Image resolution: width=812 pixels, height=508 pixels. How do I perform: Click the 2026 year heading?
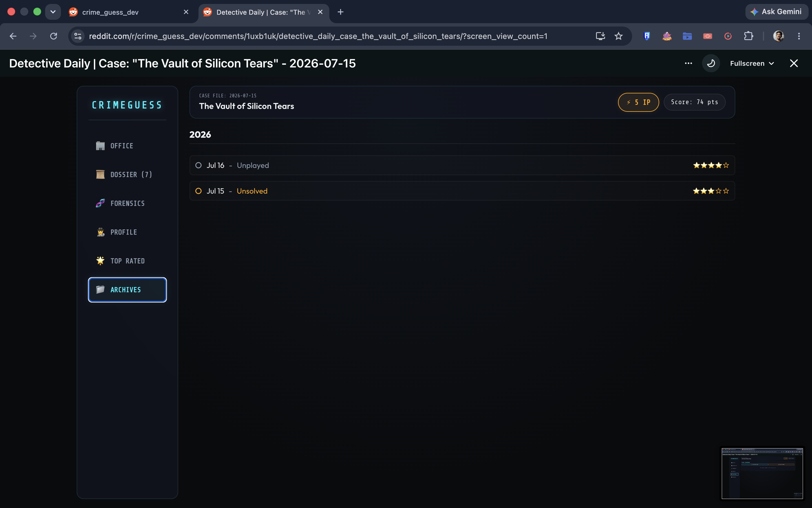(200, 135)
